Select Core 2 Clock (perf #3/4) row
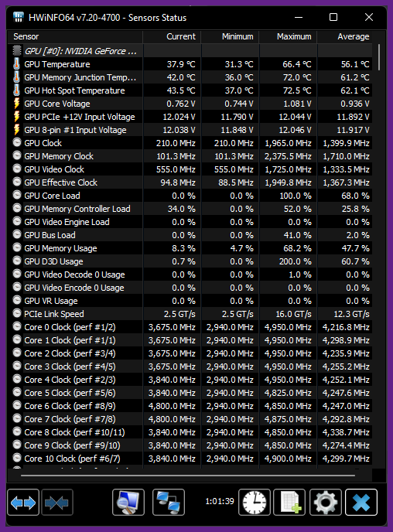Viewport: 393px width, 532px height. pos(190,353)
